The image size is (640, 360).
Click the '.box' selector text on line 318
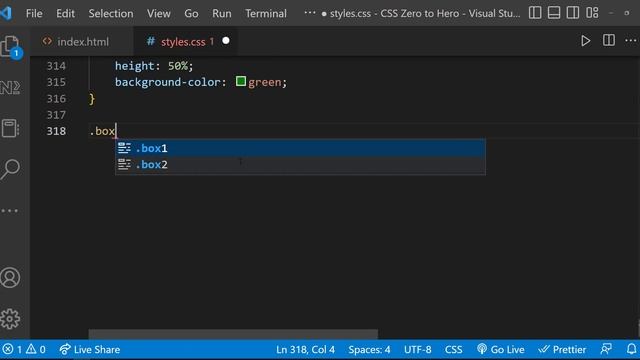pyautogui.click(x=102, y=131)
